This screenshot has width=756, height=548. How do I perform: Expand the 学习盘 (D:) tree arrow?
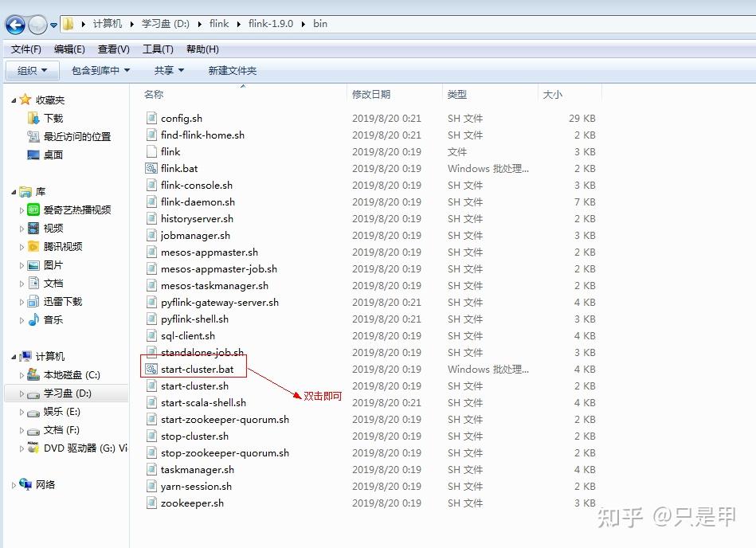coord(22,393)
